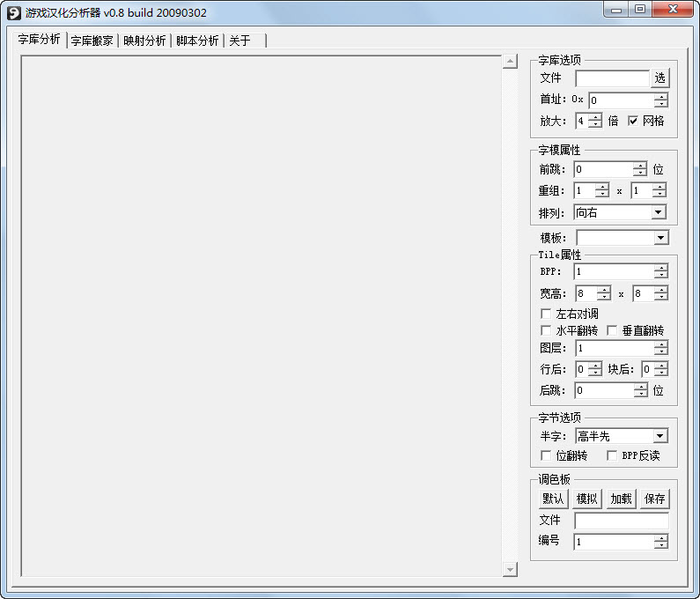Decrease the 图层 layer value

click(660, 352)
